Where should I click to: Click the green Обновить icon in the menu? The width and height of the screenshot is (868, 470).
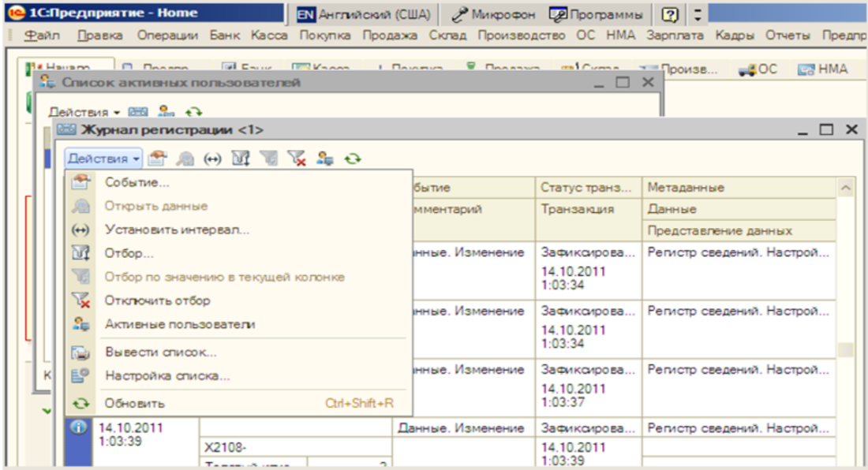(80, 404)
